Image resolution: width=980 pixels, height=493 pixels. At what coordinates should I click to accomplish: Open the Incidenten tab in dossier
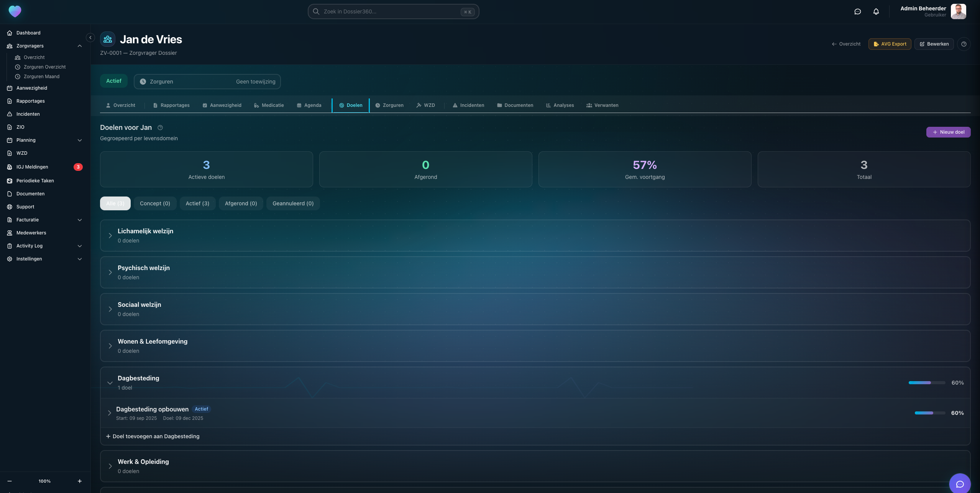[x=468, y=105]
